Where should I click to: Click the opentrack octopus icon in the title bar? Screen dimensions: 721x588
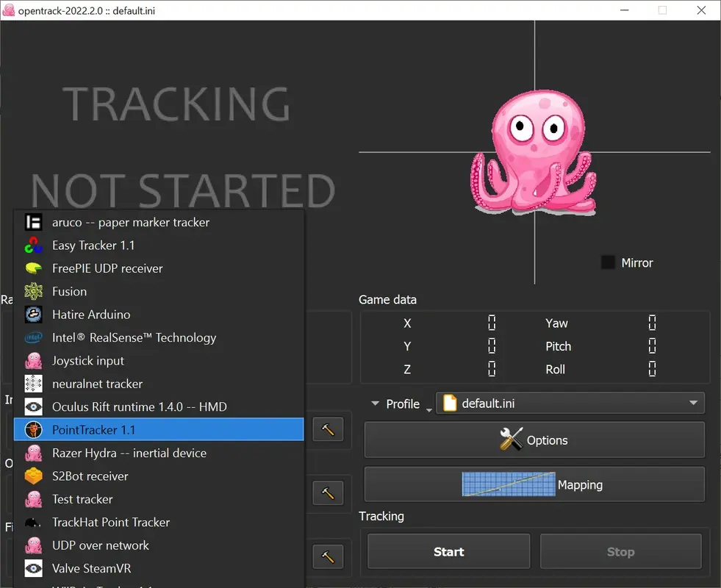tap(10, 10)
